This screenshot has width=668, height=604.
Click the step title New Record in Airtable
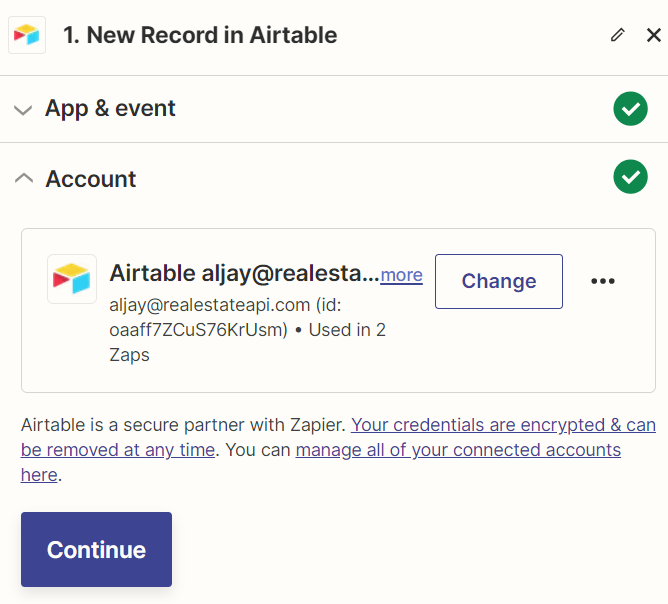tap(200, 35)
